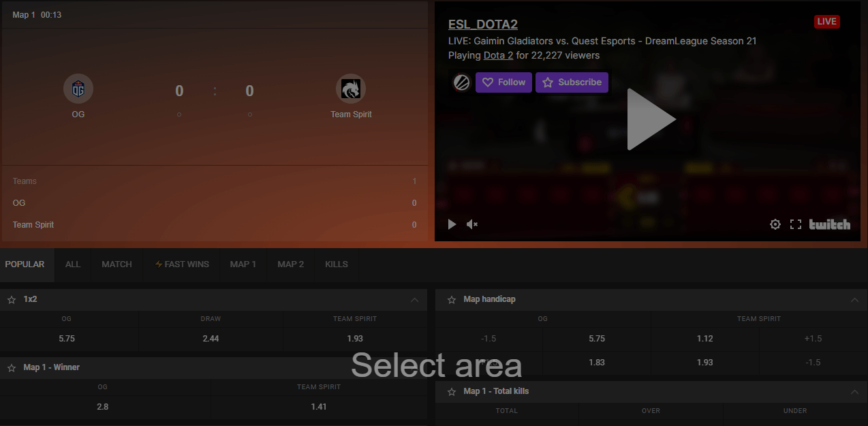This screenshot has width=868, height=426.
Task: Click the Team Spirit logo
Action: (x=351, y=89)
